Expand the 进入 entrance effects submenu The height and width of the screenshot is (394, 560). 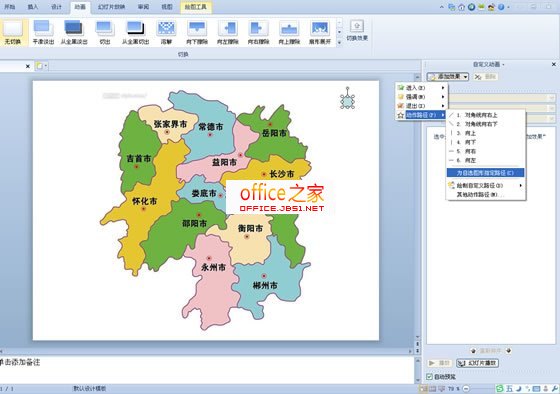click(x=422, y=88)
